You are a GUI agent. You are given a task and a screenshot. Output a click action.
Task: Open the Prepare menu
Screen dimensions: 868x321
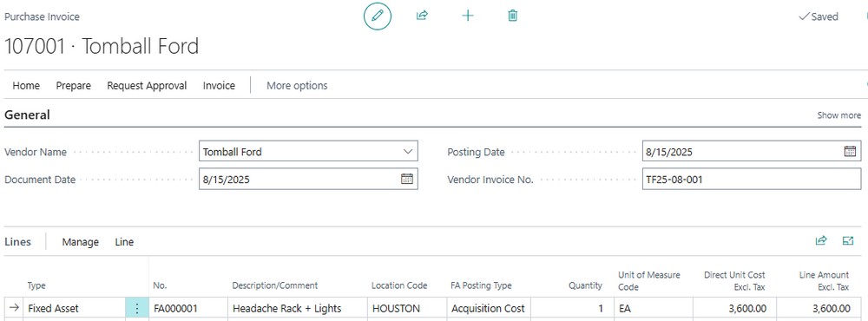coord(73,86)
